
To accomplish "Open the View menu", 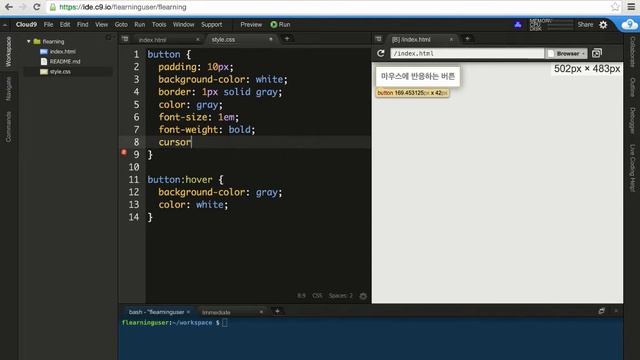I will 102,24.
